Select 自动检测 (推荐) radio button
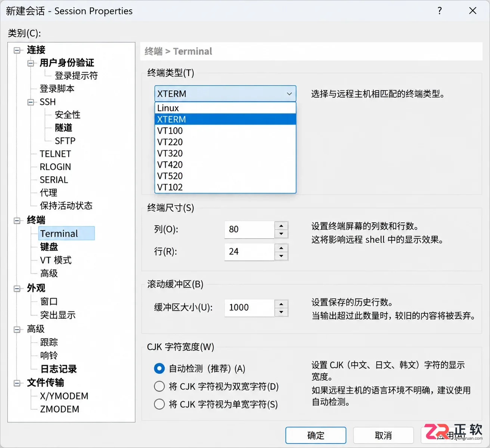490x448 pixels. tap(159, 368)
